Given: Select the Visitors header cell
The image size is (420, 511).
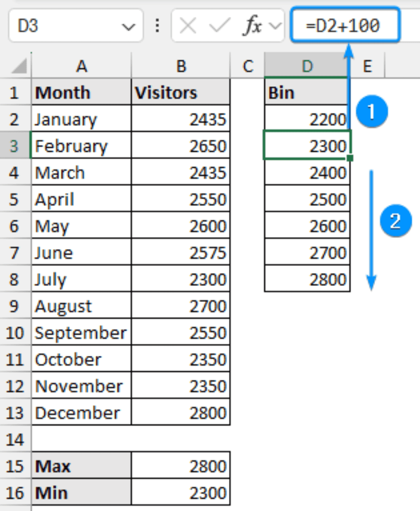Looking at the screenshot, I should (181, 92).
